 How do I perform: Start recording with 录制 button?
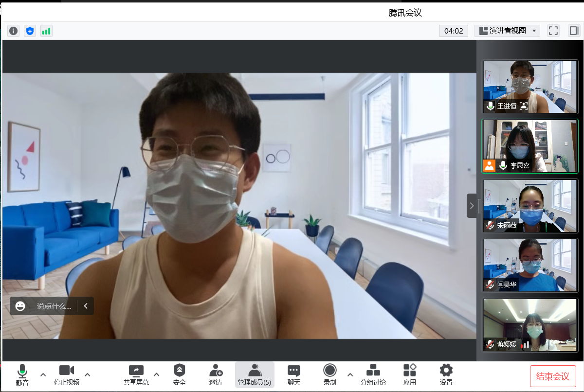(x=330, y=374)
